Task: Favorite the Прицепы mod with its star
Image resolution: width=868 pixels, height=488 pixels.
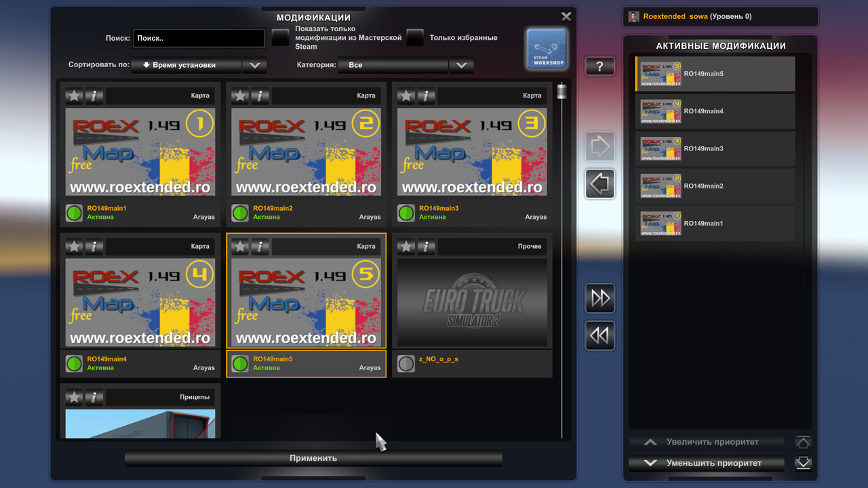Action: pyautogui.click(x=75, y=397)
